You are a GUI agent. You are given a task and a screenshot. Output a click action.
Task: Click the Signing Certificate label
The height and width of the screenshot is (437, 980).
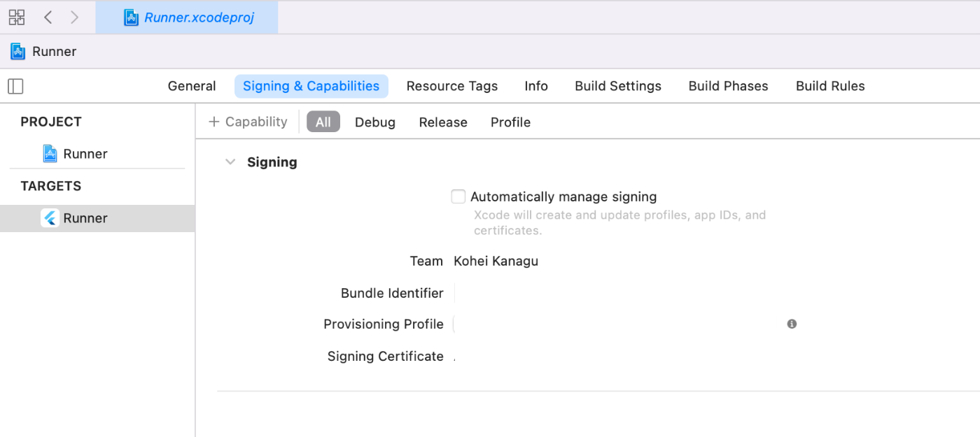click(386, 356)
